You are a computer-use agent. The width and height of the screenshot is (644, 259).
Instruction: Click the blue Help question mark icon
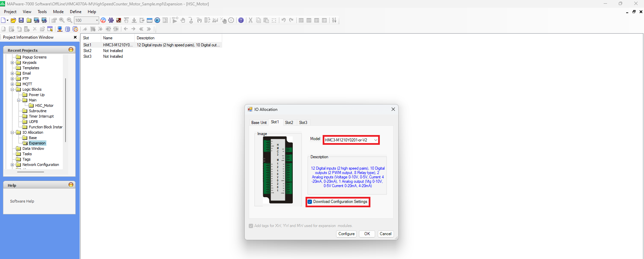click(x=241, y=20)
